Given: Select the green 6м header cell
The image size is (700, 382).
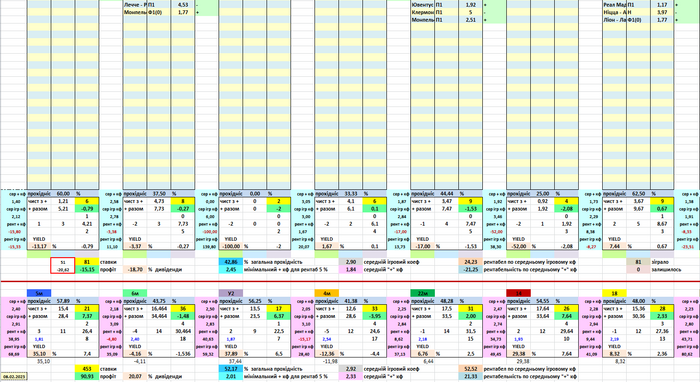Looking at the screenshot, I should [x=135, y=293].
